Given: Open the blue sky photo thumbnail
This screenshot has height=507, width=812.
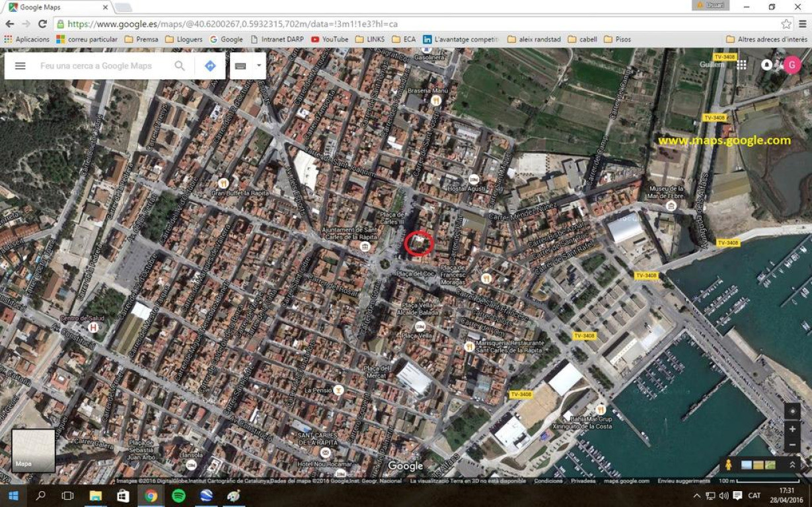Looking at the screenshot, I should tap(747, 465).
